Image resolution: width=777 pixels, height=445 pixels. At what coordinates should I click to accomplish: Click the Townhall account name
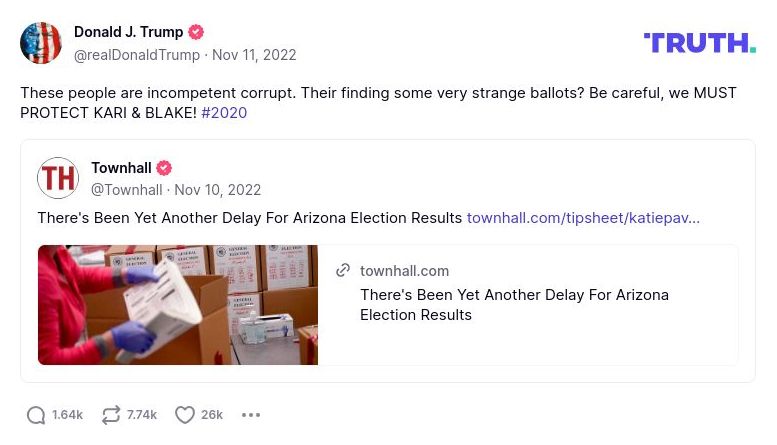click(121, 168)
